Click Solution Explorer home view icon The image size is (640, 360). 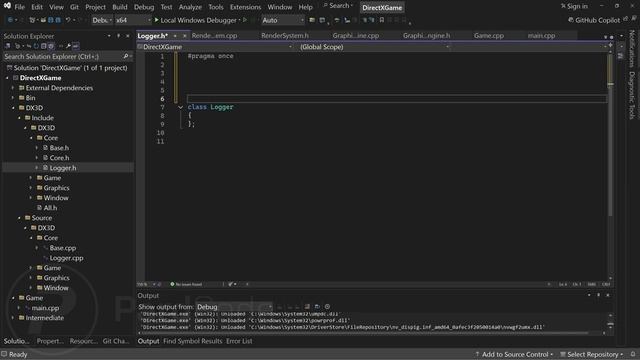tap(8, 46)
